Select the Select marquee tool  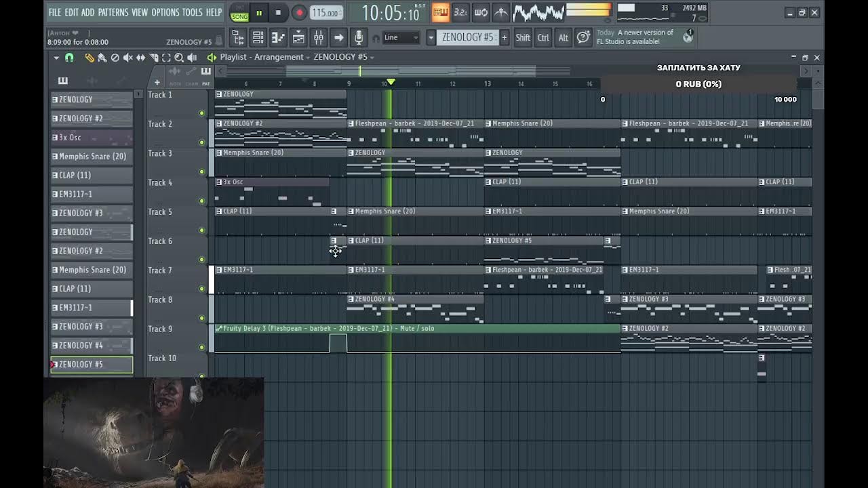click(166, 58)
